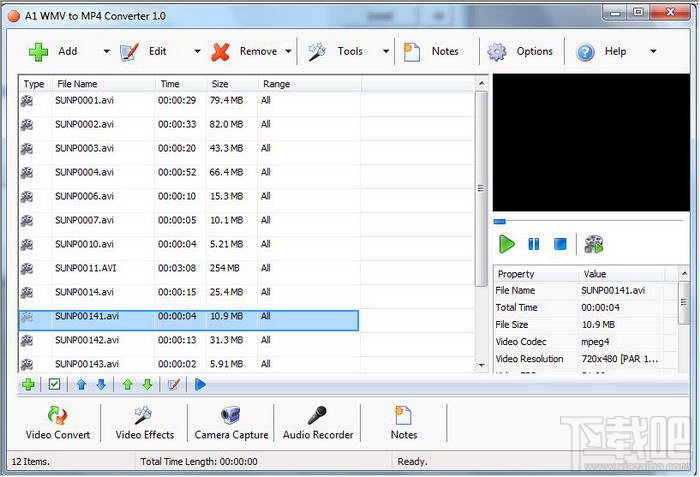Click the film icon of SUNP0004.avi row

(x=27, y=173)
